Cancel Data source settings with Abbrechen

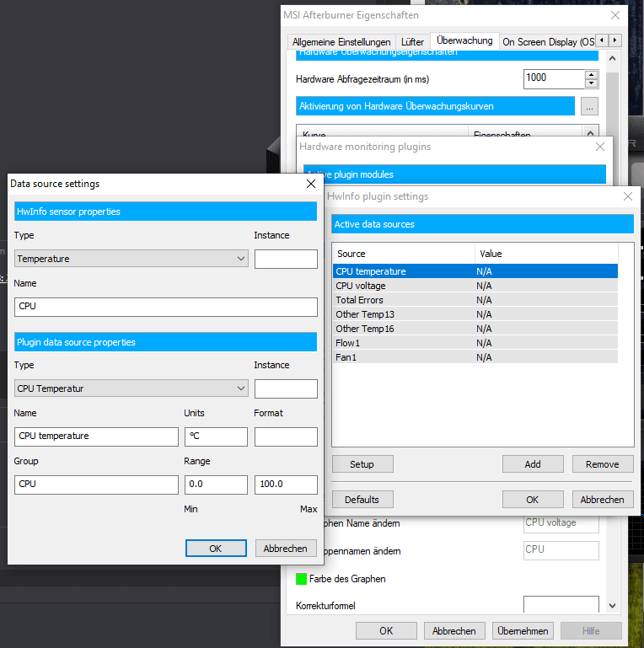(x=286, y=549)
